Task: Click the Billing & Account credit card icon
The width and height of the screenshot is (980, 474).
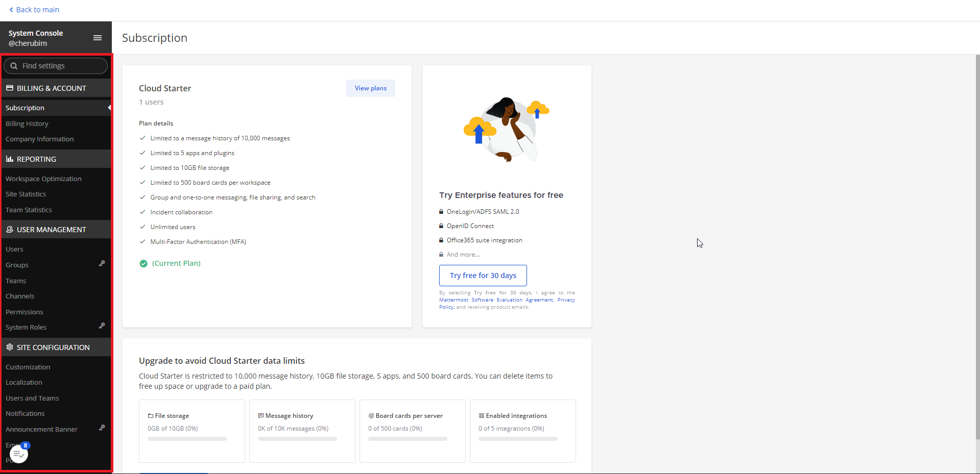Action: coord(10,88)
